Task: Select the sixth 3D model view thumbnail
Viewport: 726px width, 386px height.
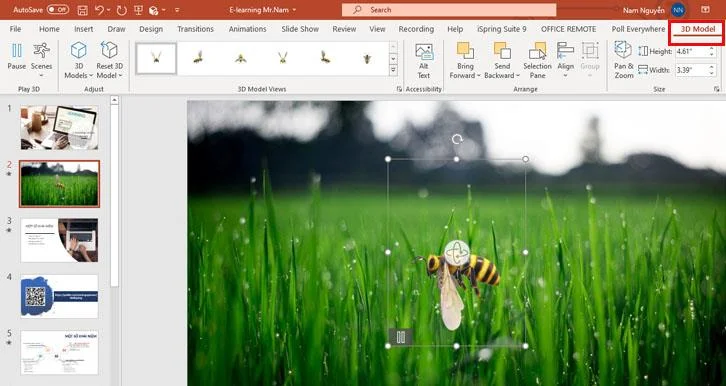Action: [x=367, y=58]
